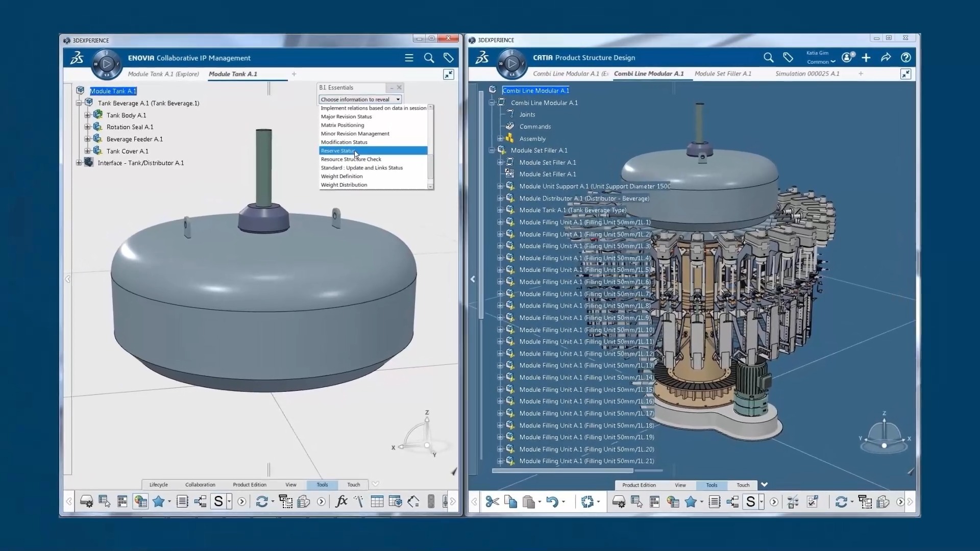Click the fx formula icon in left toolbar
The height and width of the screenshot is (551, 980).
(x=341, y=502)
